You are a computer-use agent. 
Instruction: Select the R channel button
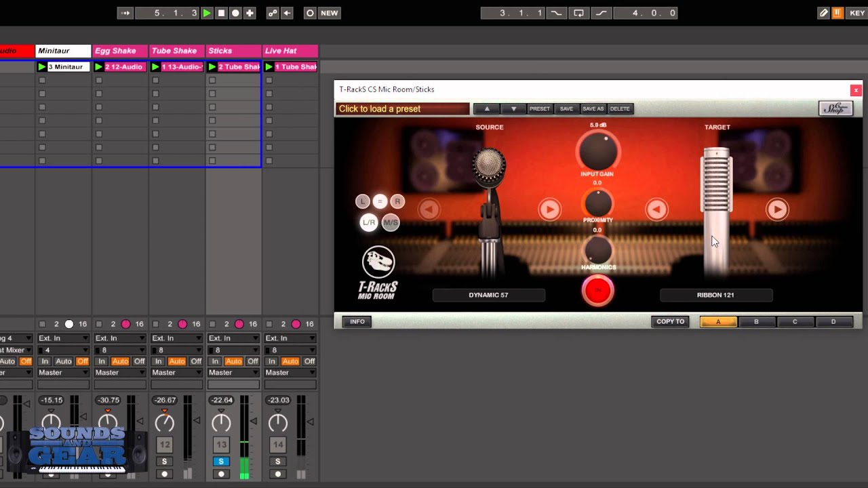397,201
